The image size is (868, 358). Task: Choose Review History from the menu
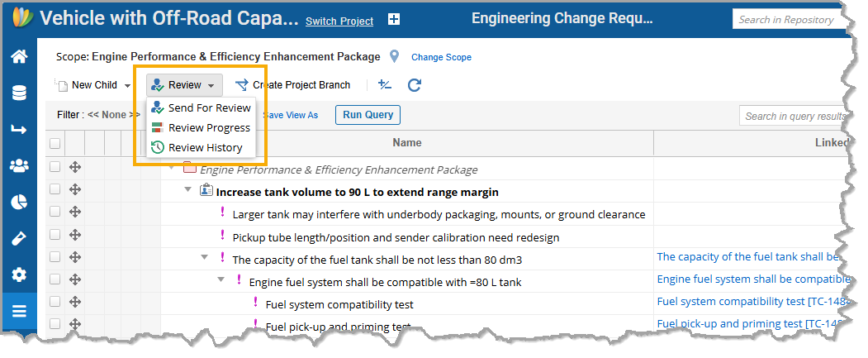tap(205, 147)
